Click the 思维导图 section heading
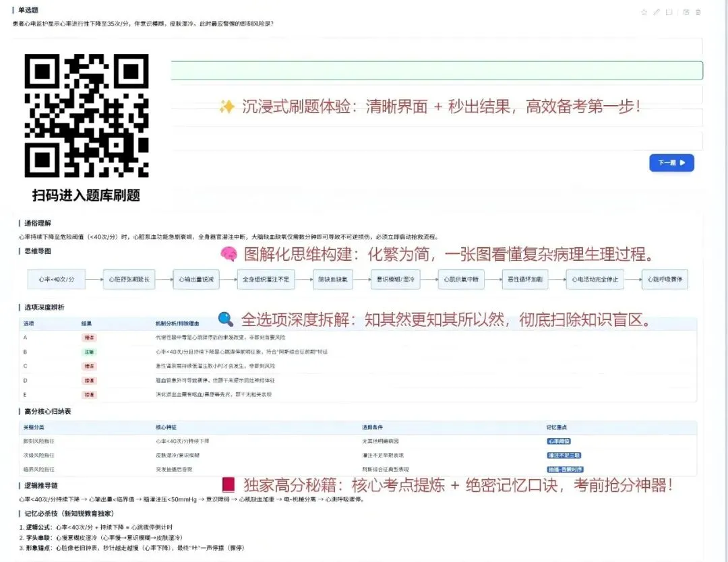 38,251
